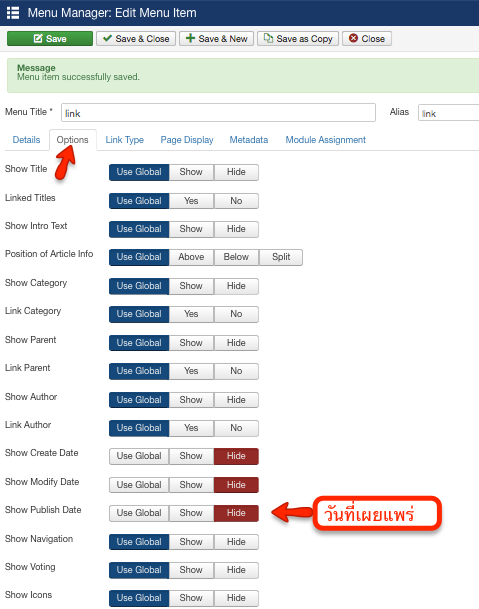Set Show Publish Date to Use Global
Image resolution: width=479 pixels, height=609 pixels.
tap(139, 513)
